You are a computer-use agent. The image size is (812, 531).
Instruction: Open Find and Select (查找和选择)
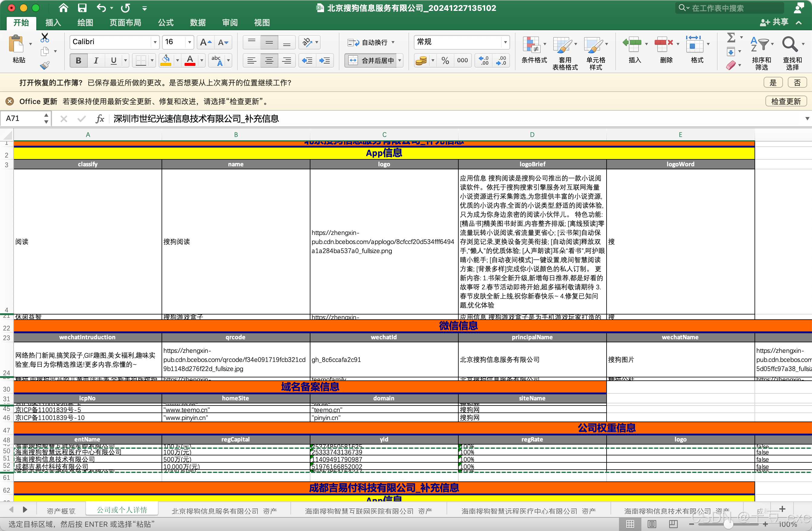[793, 53]
